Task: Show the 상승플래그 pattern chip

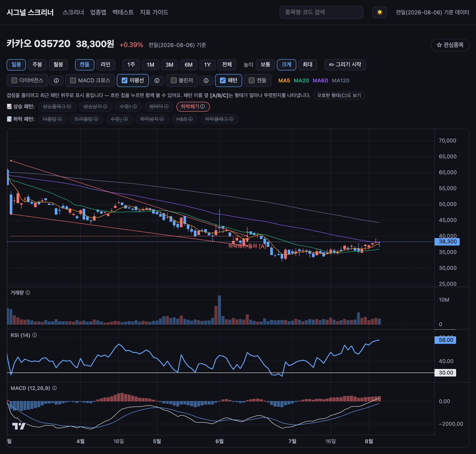Action: tap(57, 106)
